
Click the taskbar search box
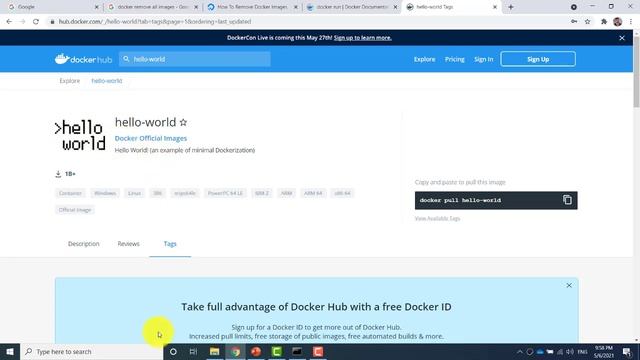click(x=91, y=351)
